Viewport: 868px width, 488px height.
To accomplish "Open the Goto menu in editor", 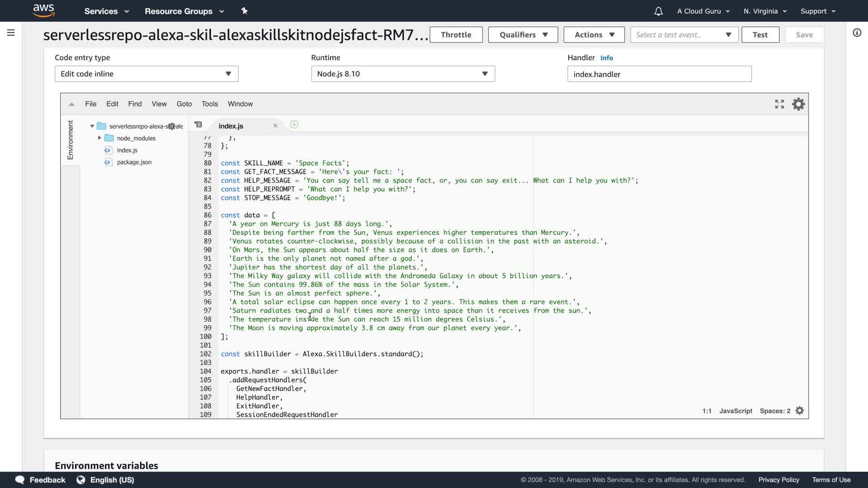I will 184,104.
